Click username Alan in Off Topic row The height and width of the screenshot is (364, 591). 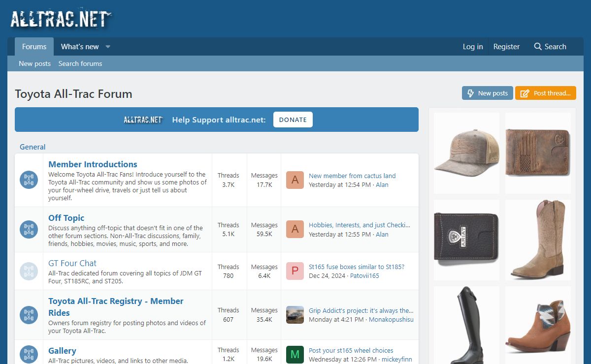(382, 234)
